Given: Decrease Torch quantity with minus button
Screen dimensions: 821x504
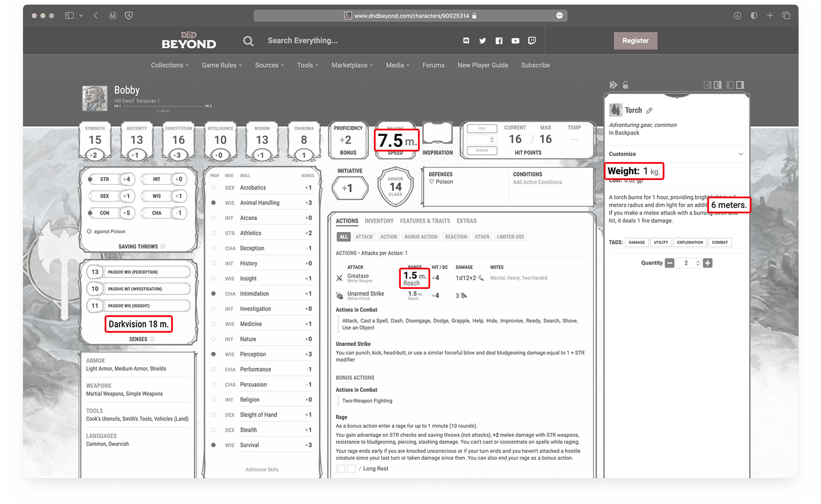Looking at the screenshot, I should [669, 263].
